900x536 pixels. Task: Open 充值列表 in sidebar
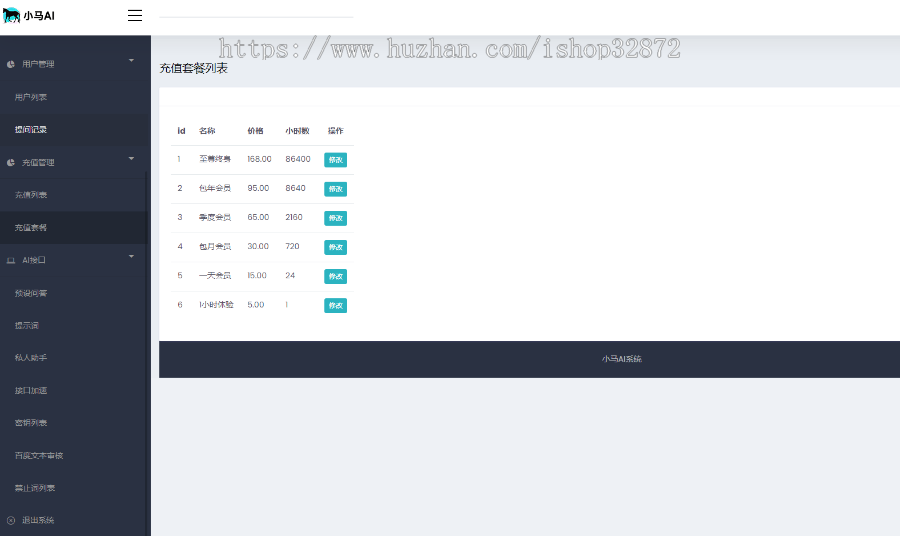(x=31, y=195)
